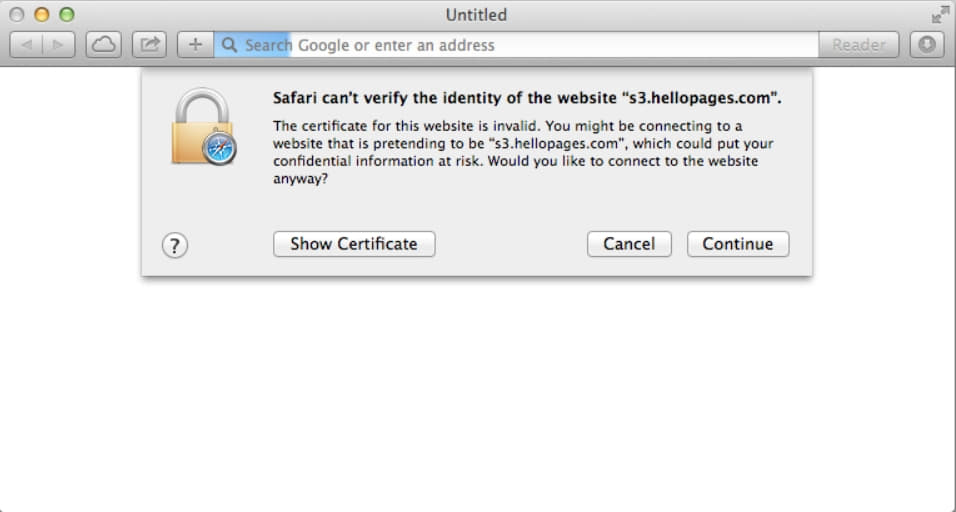The height and width of the screenshot is (512, 956).
Task: Open help with the question mark button
Action: [x=175, y=246]
